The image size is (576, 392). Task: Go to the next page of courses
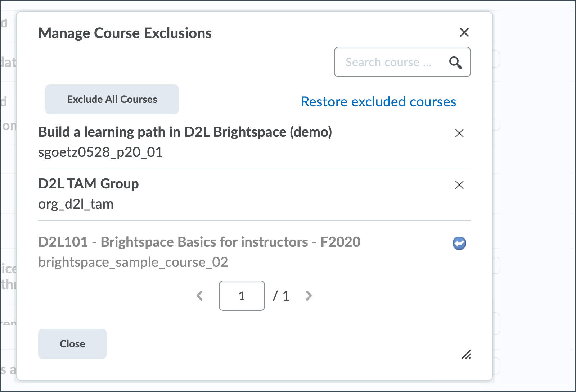[309, 296]
